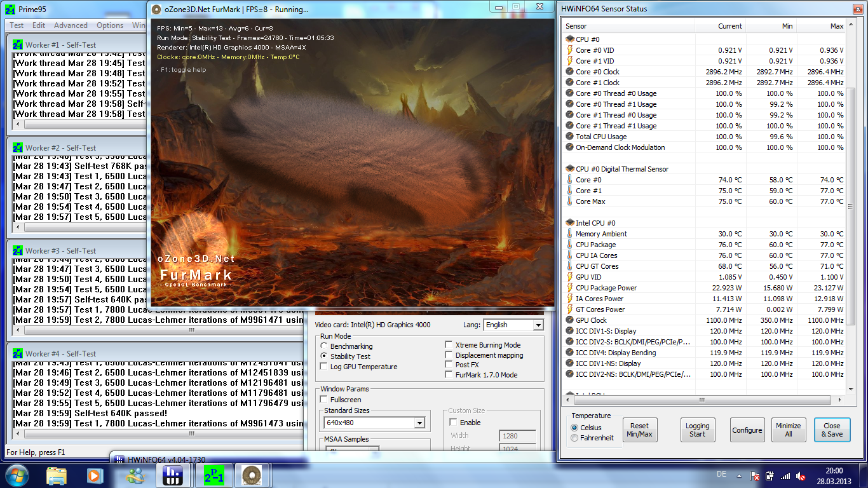
Task: Click the icon beside GPU Clock
Action: click(x=570, y=320)
